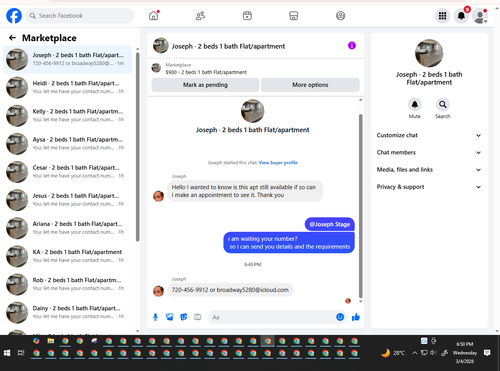Attach a photo file icon

click(x=170, y=317)
